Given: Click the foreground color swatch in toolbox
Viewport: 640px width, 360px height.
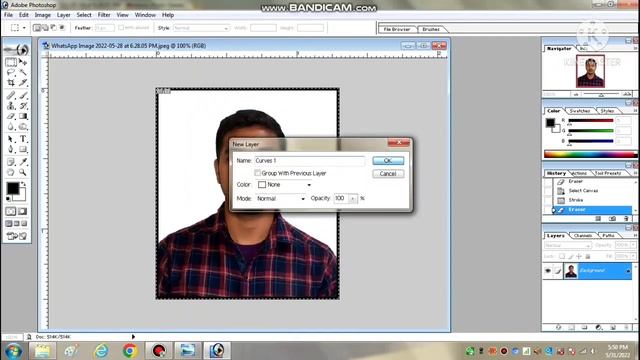Looking at the screenshot, I should coord(13,188).
